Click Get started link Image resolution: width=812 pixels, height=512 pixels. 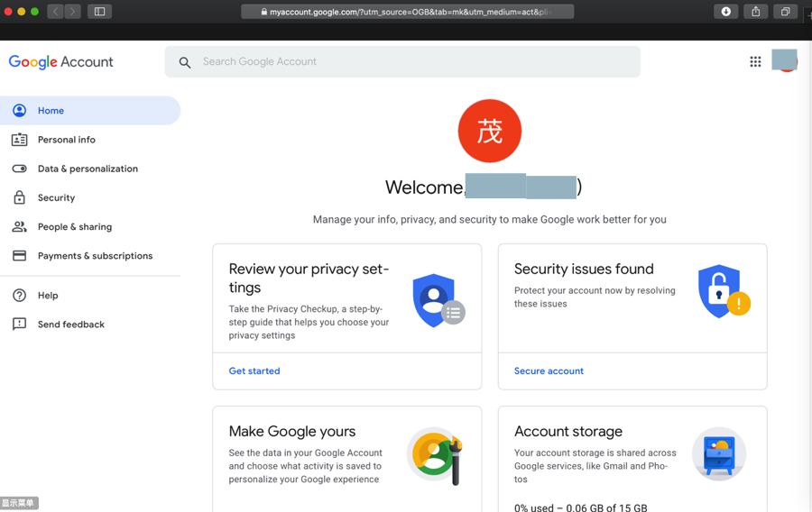tap(254, 370)
